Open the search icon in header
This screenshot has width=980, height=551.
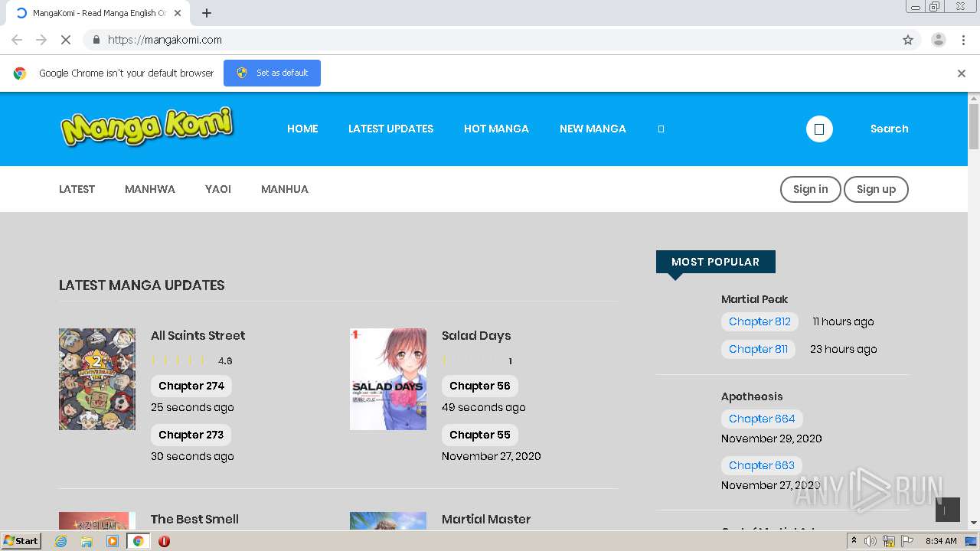[819, 129]
